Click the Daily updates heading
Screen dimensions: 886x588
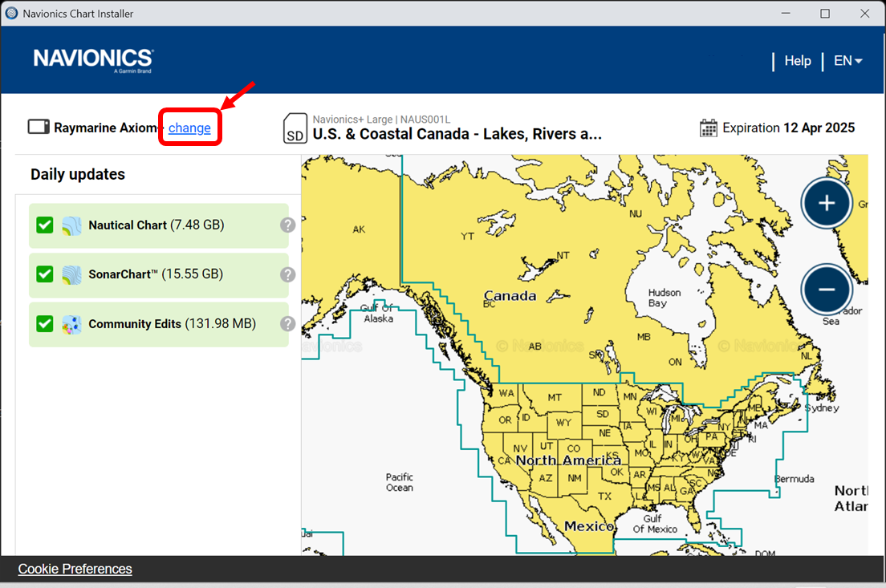[x=77, y=174]
